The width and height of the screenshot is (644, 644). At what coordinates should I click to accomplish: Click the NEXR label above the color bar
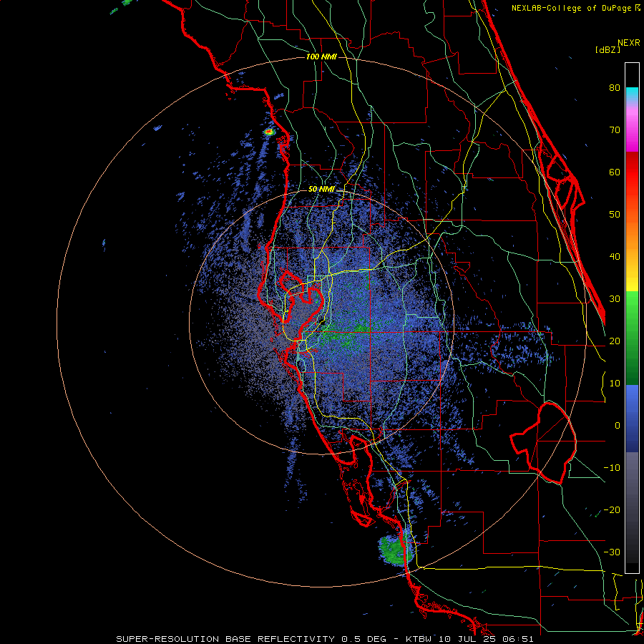[629, 43]
